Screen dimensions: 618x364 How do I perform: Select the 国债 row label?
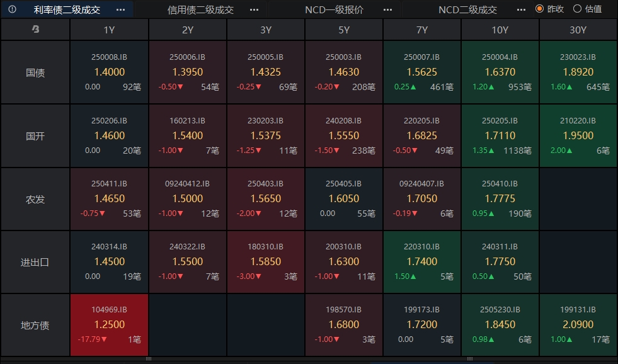pyautogui.click(x=35, y=72)
